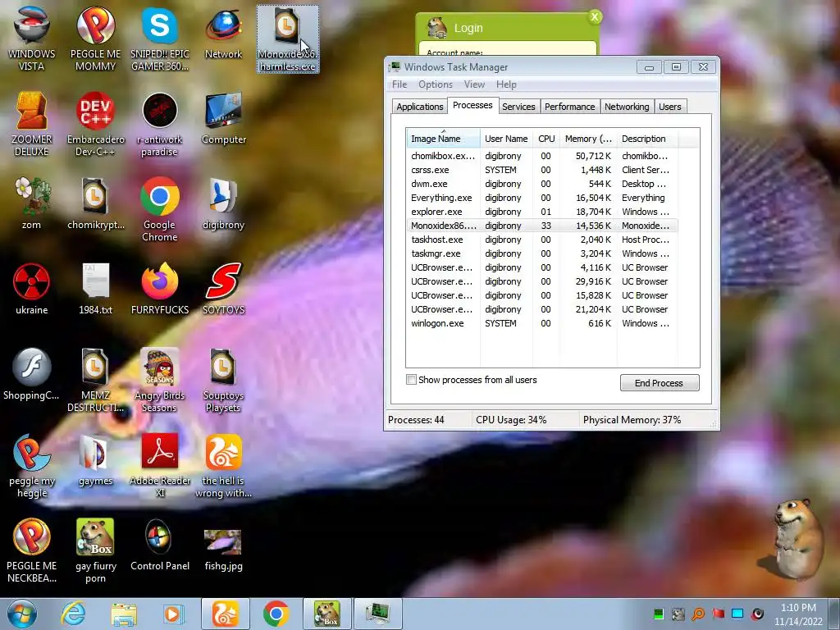
Task: Select the Monoxidex86 process row
Action: click(541, 226)
